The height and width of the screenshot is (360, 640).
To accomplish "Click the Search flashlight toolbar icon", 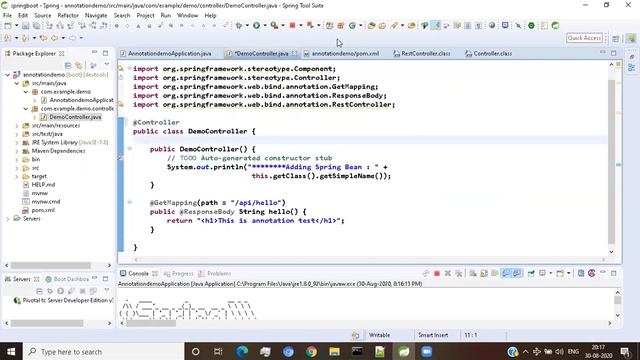I will [x=394, y=25].
